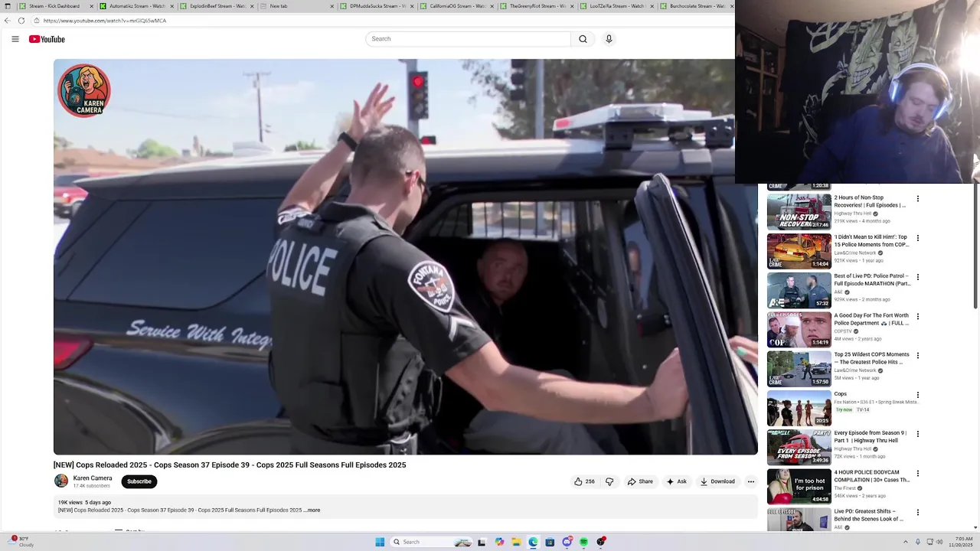
Task: Open the Karen Camera channel name link
Action: click(x=93, y=478)
